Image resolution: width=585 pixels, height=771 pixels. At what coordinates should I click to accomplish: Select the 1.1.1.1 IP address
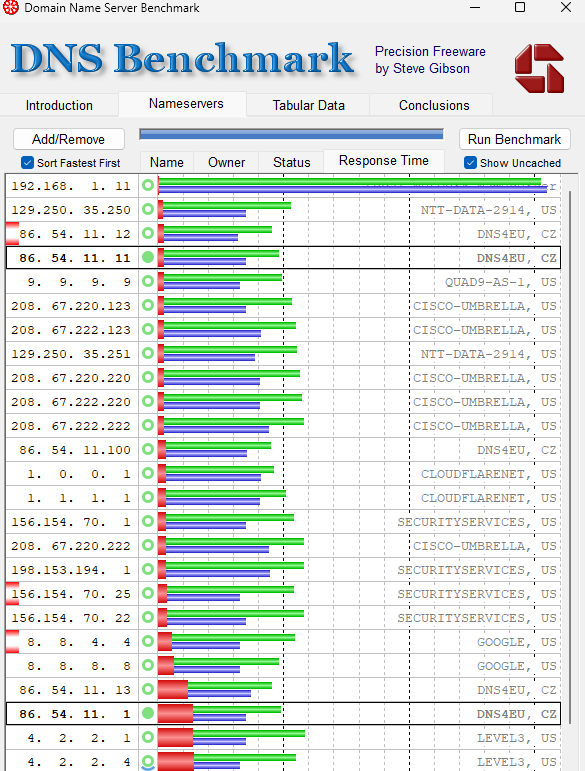click(79, 498)
